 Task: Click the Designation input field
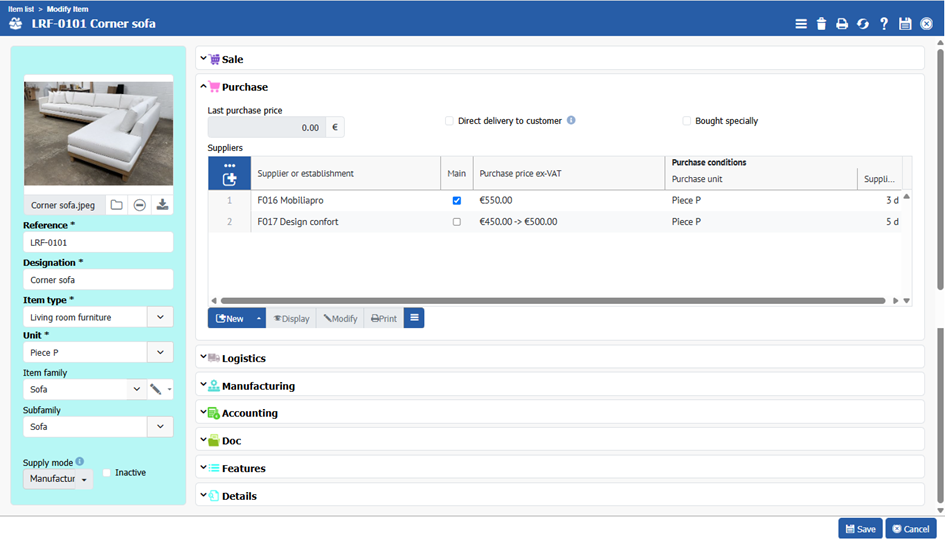click(98, 280)
